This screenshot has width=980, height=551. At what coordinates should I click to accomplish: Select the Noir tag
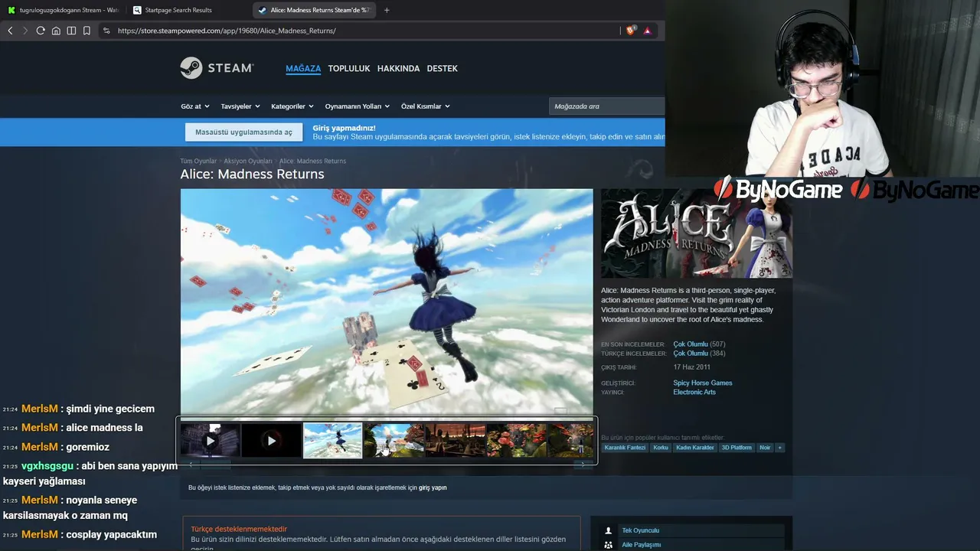tap(765, 448)
